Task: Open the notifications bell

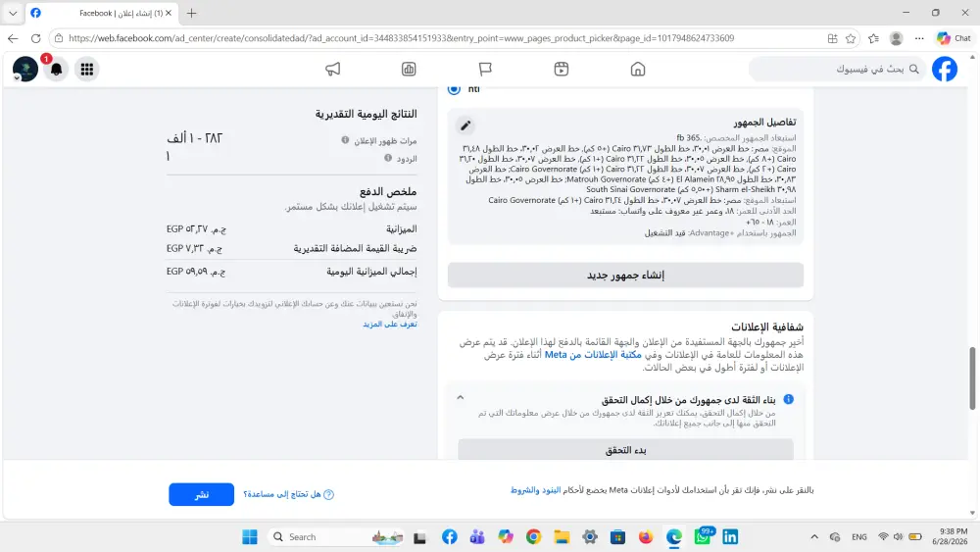Action: click(56, 70)
